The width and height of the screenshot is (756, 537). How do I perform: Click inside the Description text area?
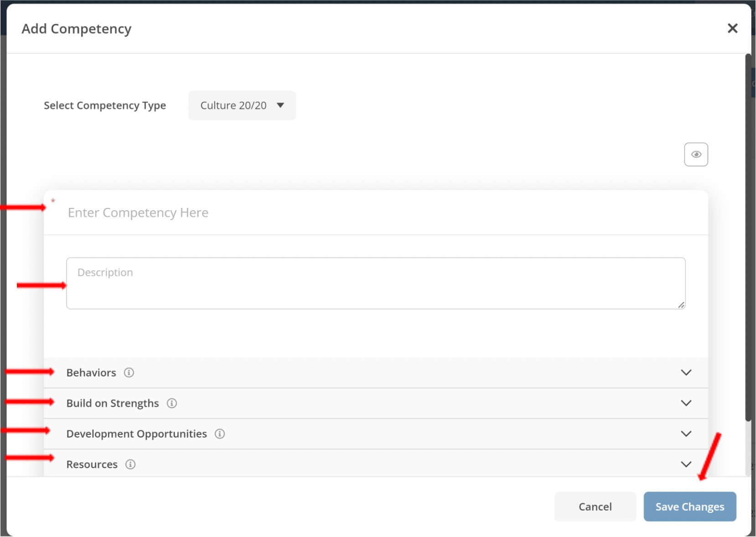tap(376, 283)
